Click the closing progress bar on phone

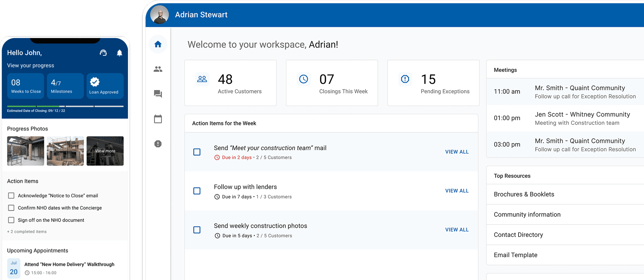point(65,106)
